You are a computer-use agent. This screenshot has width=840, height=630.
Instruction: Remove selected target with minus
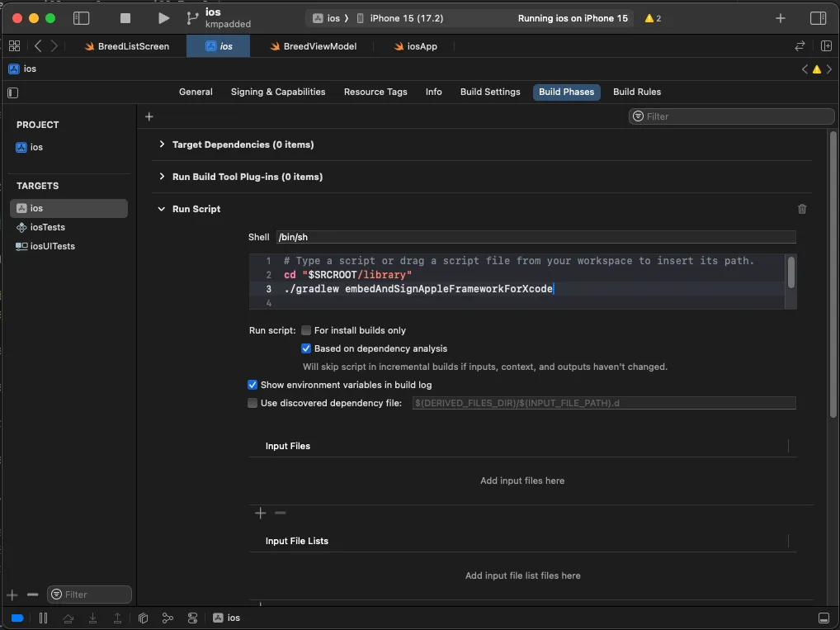coord(33,594)
